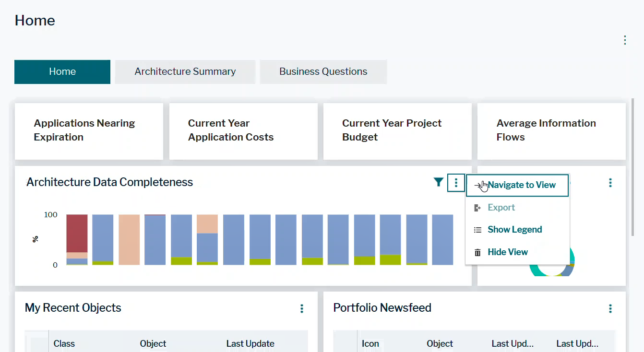644x352 pixels.
Task: Click the red segment of first chart bar
Action: [x=77, y=233]
